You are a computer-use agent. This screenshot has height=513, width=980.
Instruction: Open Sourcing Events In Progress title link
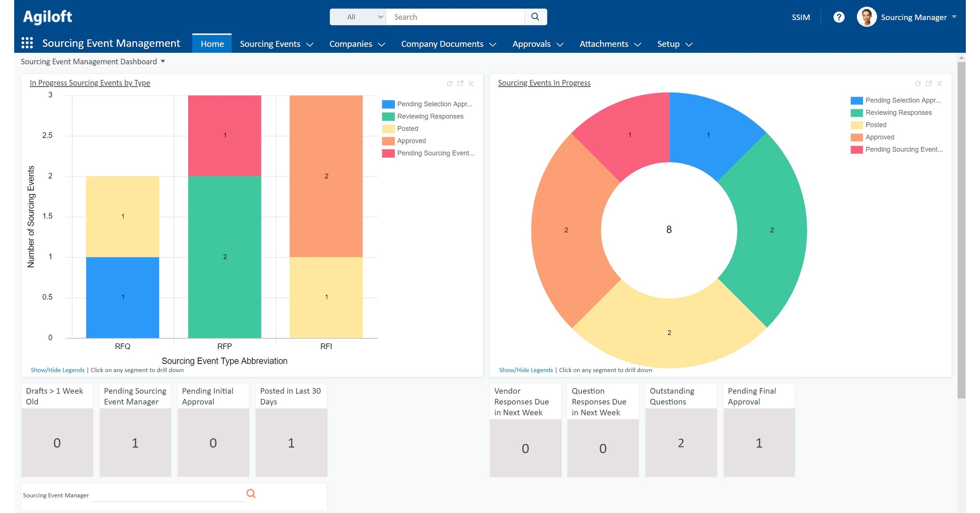point(544,83)
